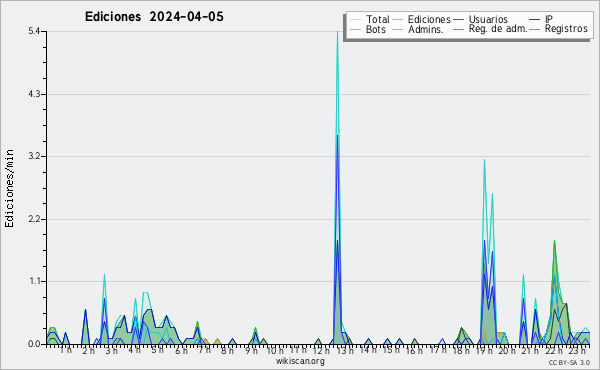Screen dimensions: 600x370
Task: Click the 17 h x-axis label
Action: [x=438, y=350]
